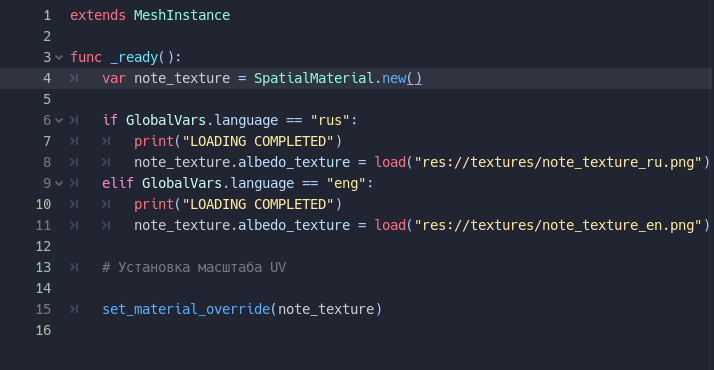This screenshot has height=370, width=714.
Task: Click line number 1 in gutter
Action: tap(47, 15)
